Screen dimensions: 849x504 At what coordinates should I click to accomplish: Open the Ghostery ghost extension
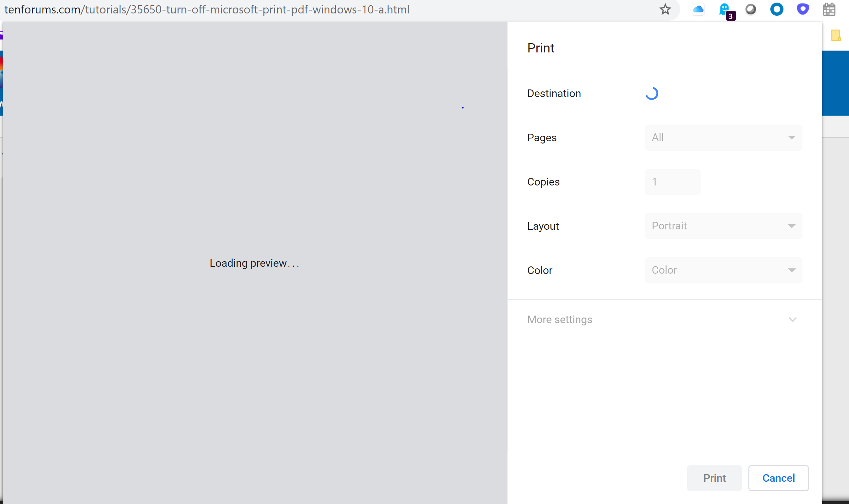click(x=724, y=10)
